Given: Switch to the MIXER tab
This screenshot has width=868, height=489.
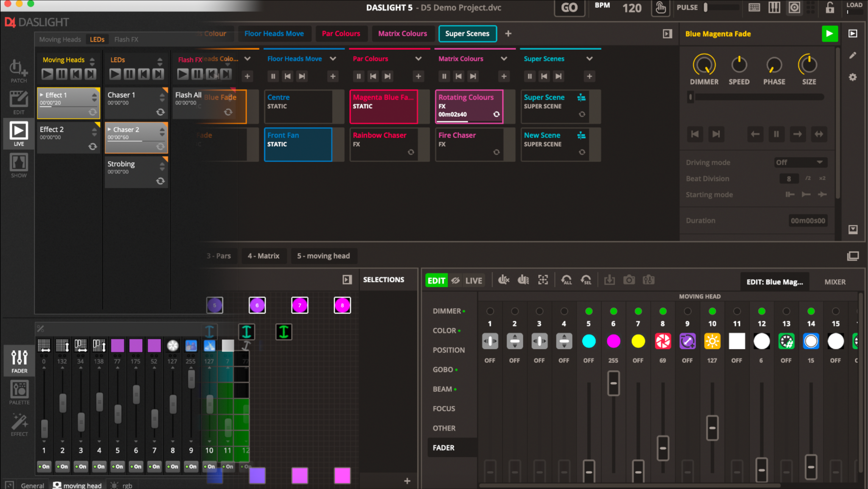Looking at the screenshot, I should tap(835, 282).
